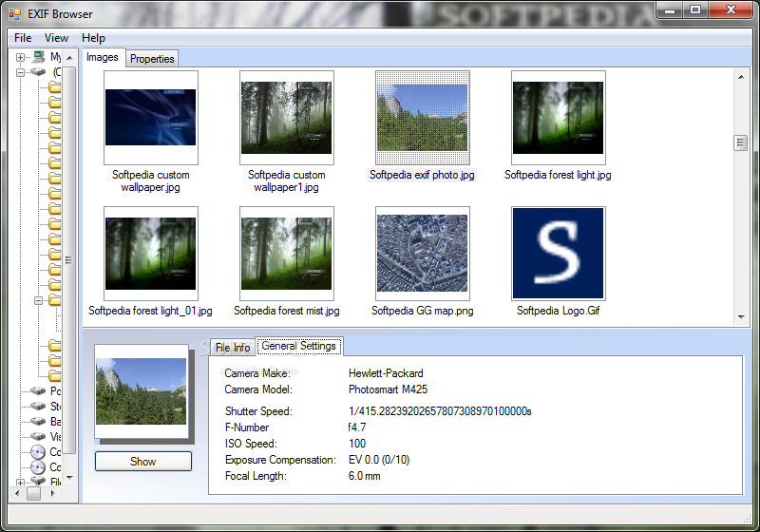The width and height of the screenshot is (760, 532).
Task: Click the 'Exposure Compensation:' label
Action: (x=280, y=460)
